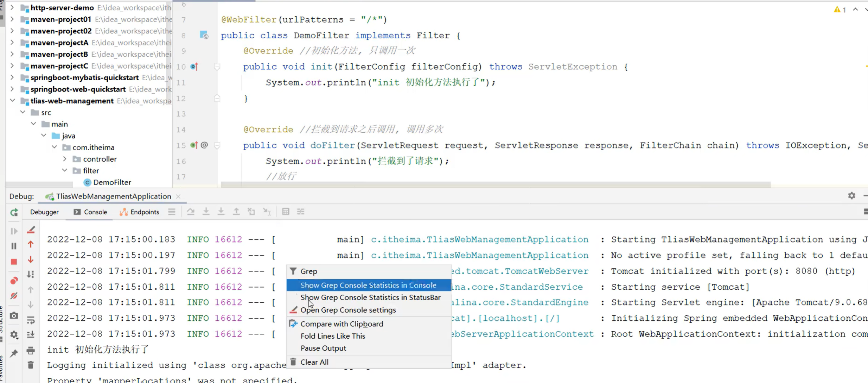This screenshot has height=383, width=868.
Task: Clear console with trash icon
Action: (31, 365)
